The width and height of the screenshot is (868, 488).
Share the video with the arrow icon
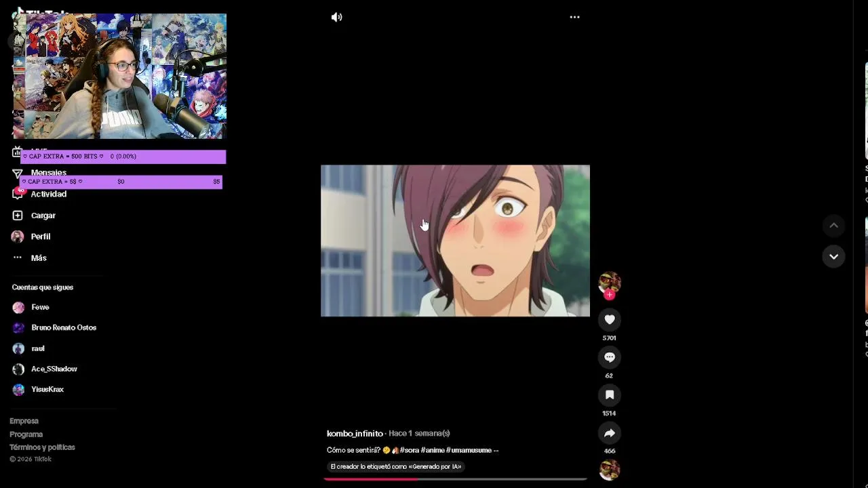[x=609, y=432]
